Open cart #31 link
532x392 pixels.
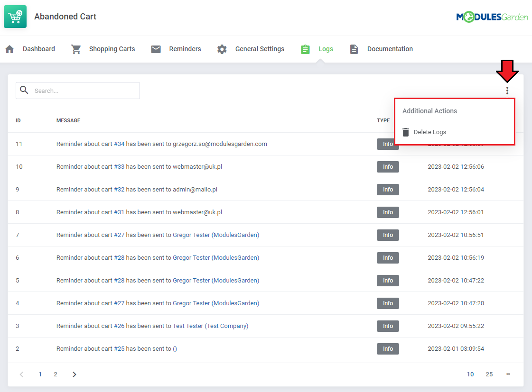[x=119, y=212]
